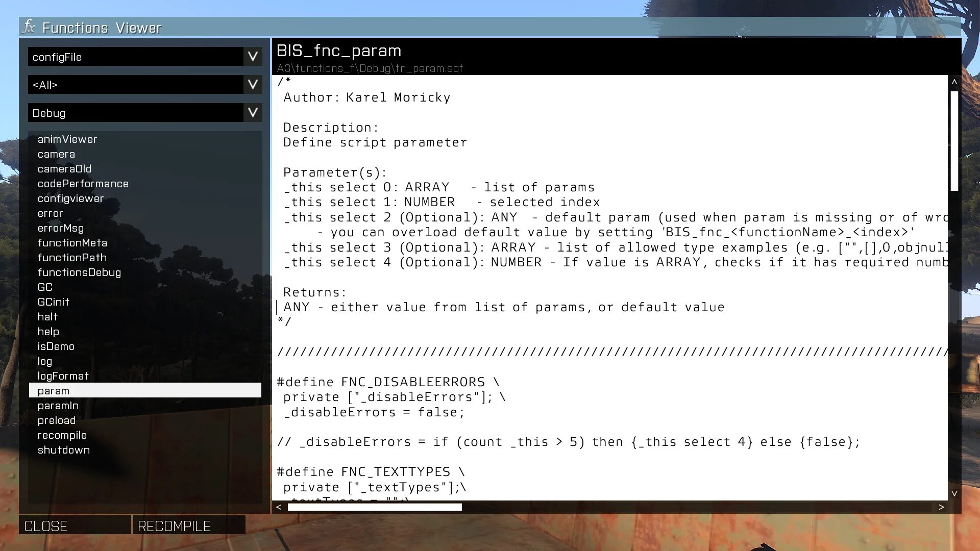The height and width of the screenshot is (551, 980).
Task: Click the recompile function entry
Action: 62,435
